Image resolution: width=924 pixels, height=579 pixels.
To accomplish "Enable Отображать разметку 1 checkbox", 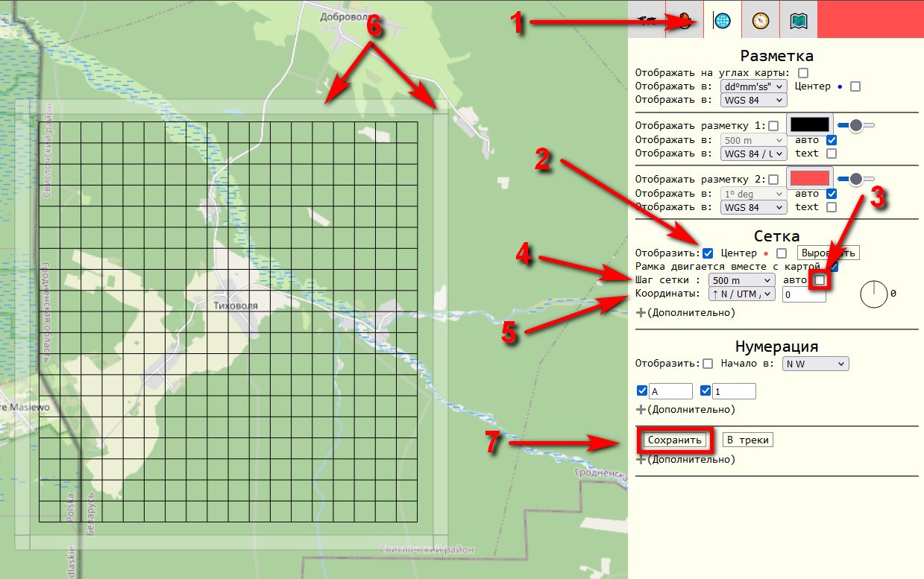I will tap(773, 126).
